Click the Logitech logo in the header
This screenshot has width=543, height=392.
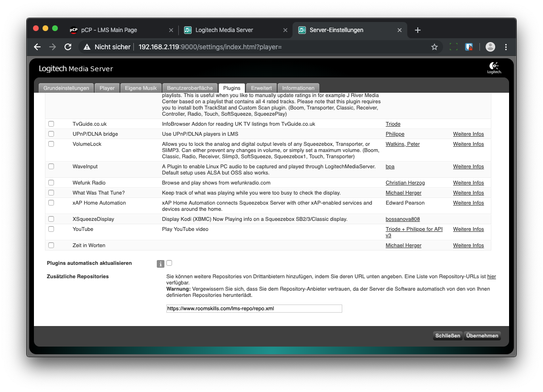click(x=494, y=68)
